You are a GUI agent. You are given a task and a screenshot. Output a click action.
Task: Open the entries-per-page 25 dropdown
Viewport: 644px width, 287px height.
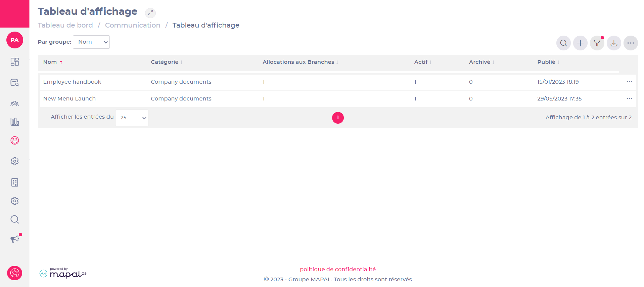(x=132, y=118)
